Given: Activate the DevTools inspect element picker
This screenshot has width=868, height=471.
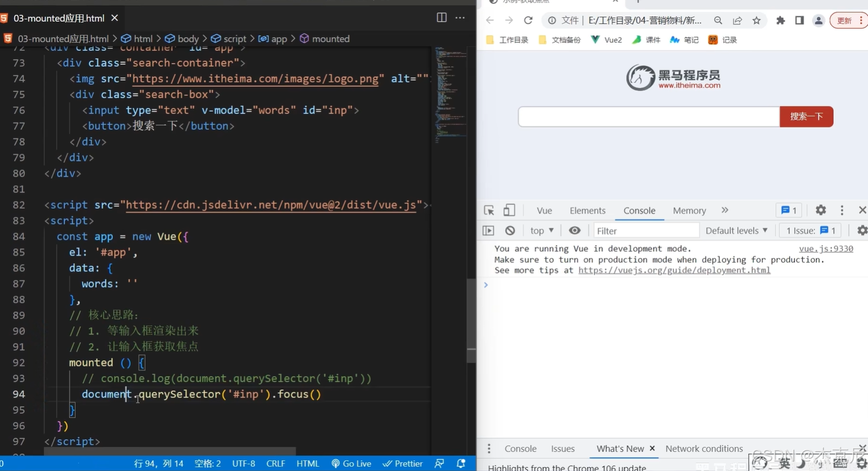Looking at the screenshot, I should coord(489,210).
